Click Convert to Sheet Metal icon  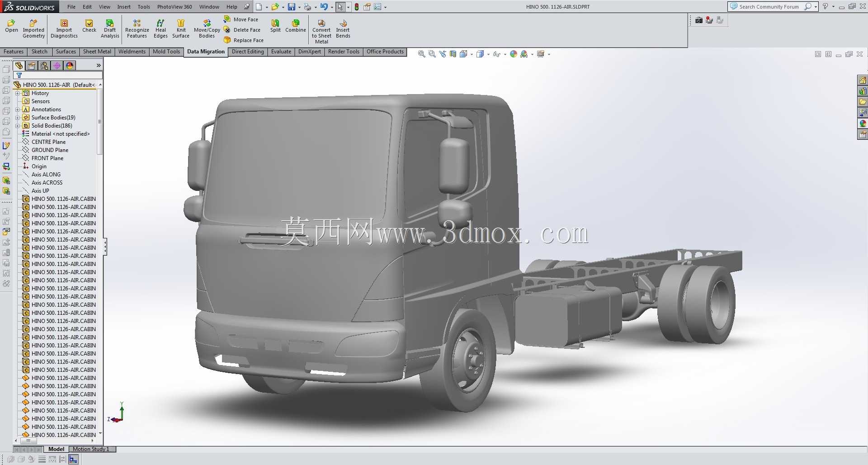point(321,23)
